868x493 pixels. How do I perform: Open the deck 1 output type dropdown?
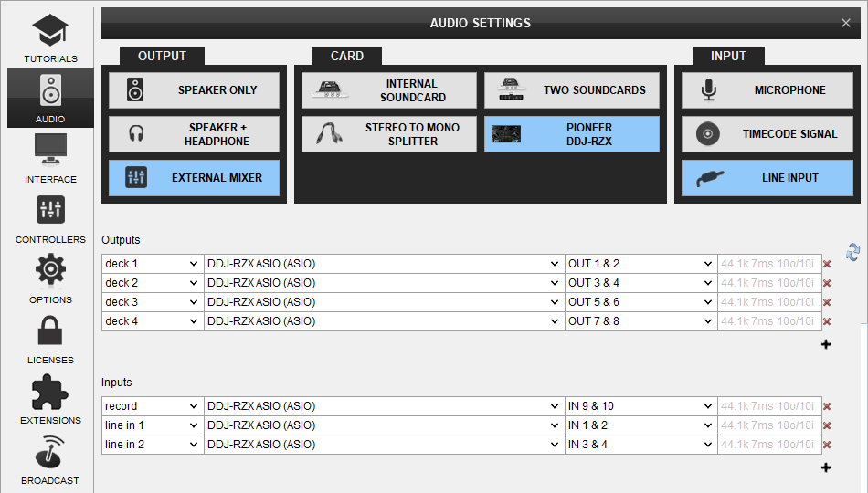[x=153, y=264]
